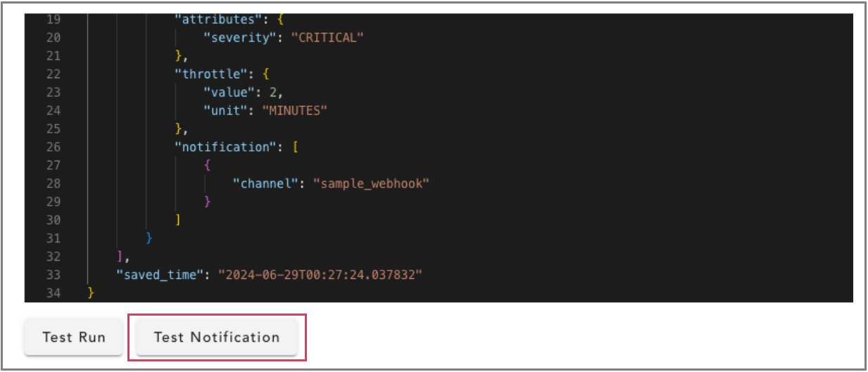Click the "CRITICAL" severity value

pos(327,37)
